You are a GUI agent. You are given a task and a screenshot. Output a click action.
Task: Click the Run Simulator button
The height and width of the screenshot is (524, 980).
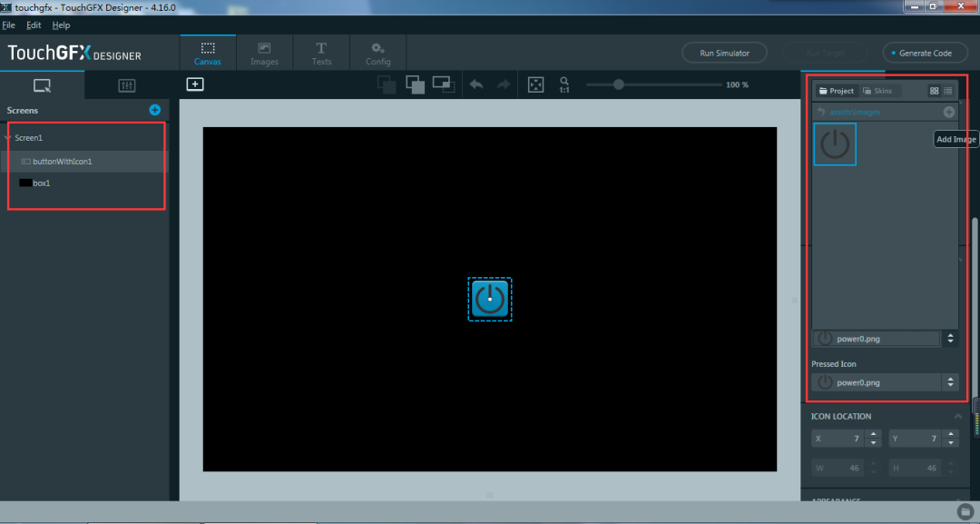(x=724, y=53)
